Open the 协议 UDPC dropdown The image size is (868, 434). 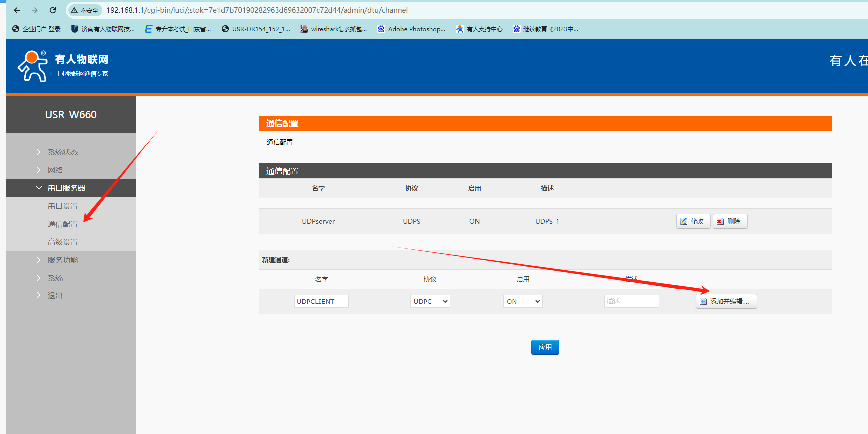pos(430,301)
